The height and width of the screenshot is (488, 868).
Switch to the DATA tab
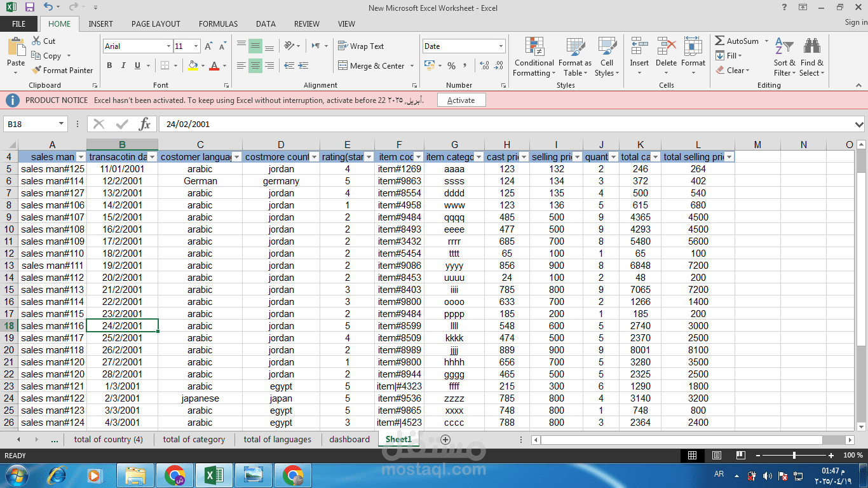pos(266,24)
